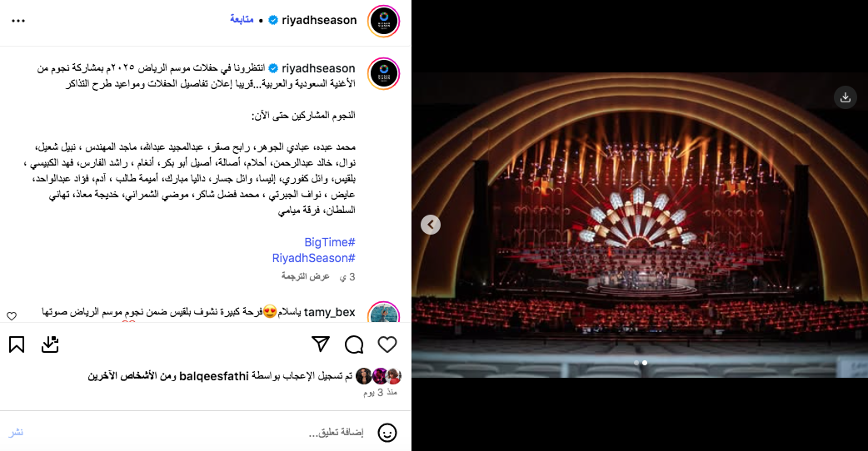Open #RiyadhSeason hashtag
Viewport: 868px width, 451px height.
(x=313, y=258)
